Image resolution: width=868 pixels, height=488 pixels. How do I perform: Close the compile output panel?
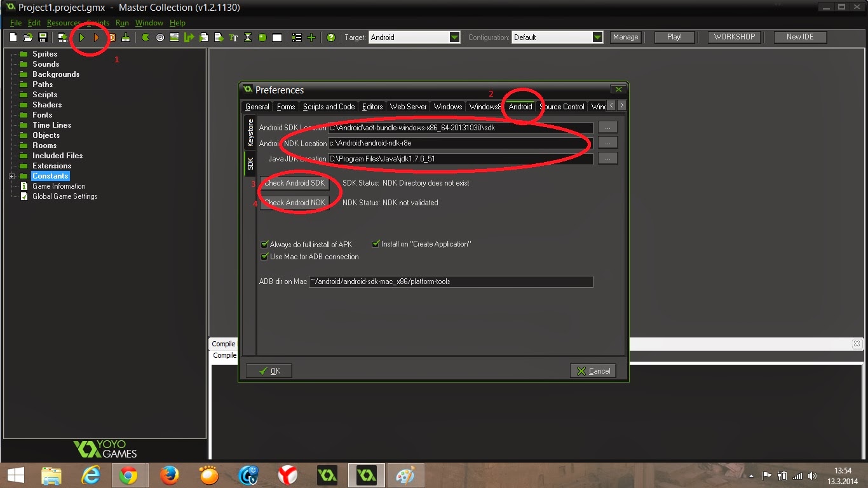(857, 344)
